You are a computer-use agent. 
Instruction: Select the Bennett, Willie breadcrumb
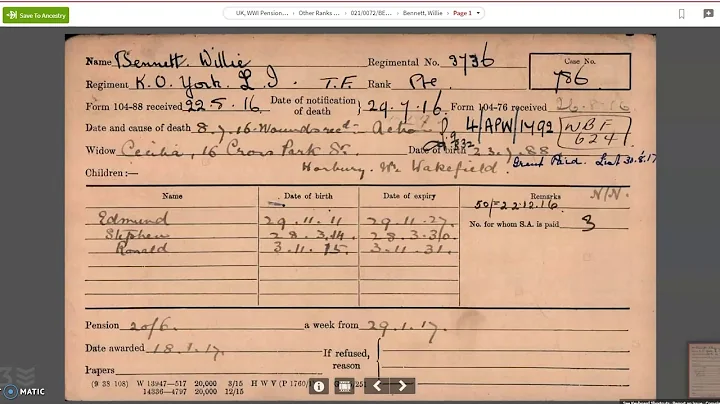pyautogui.click(x=422, y=13)
